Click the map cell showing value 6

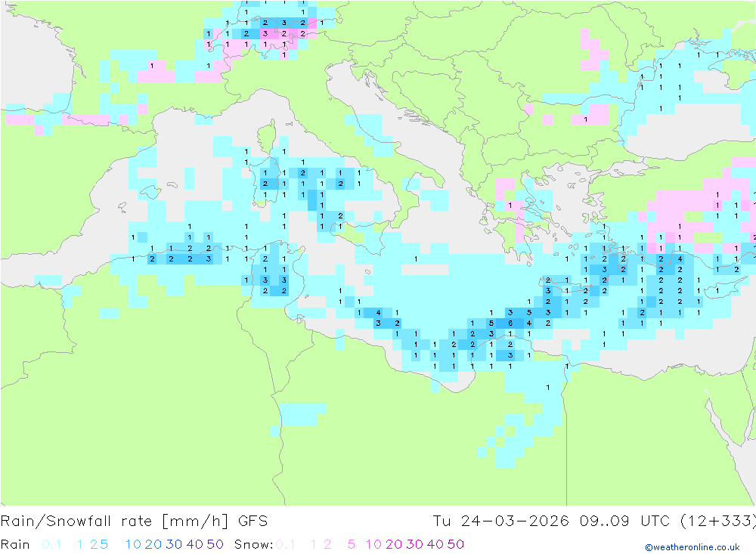pyautogui.click(x=510, y=323)
